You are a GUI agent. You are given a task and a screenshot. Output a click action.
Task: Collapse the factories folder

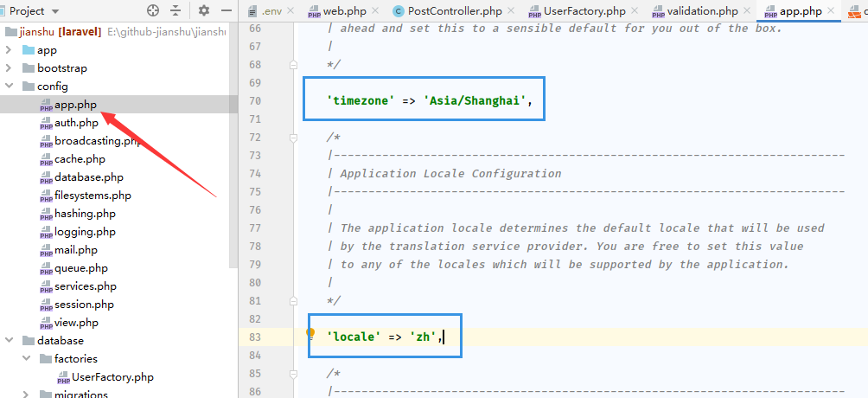26,359
